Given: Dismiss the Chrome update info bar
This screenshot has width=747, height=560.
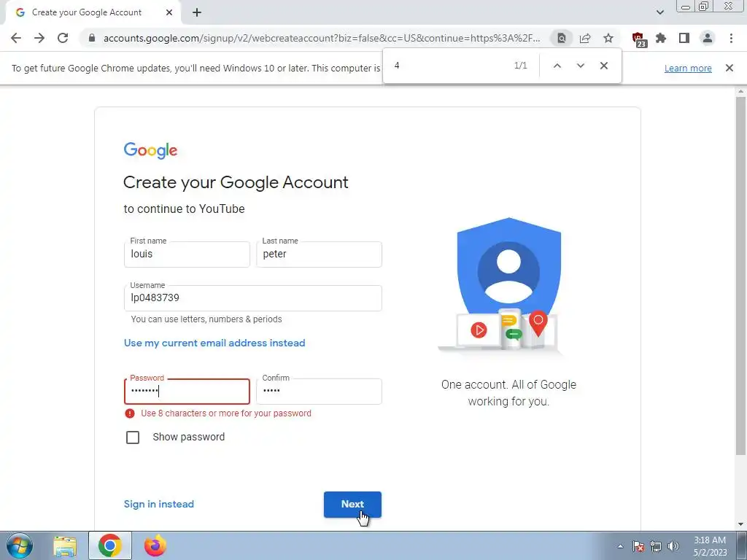Looking at the screenshot, I should (x=729, y=68).
